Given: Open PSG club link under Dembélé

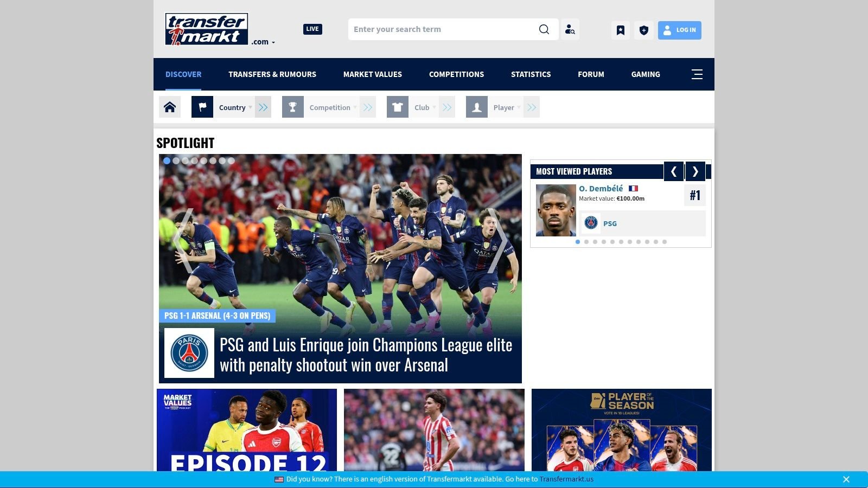Looking at the screenshot, I should [x=610, y=223].
